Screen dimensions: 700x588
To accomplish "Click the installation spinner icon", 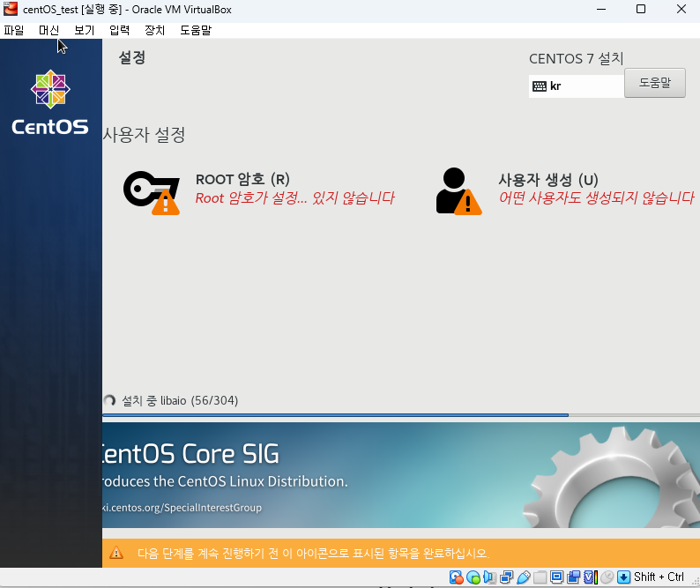I will 109,400.
